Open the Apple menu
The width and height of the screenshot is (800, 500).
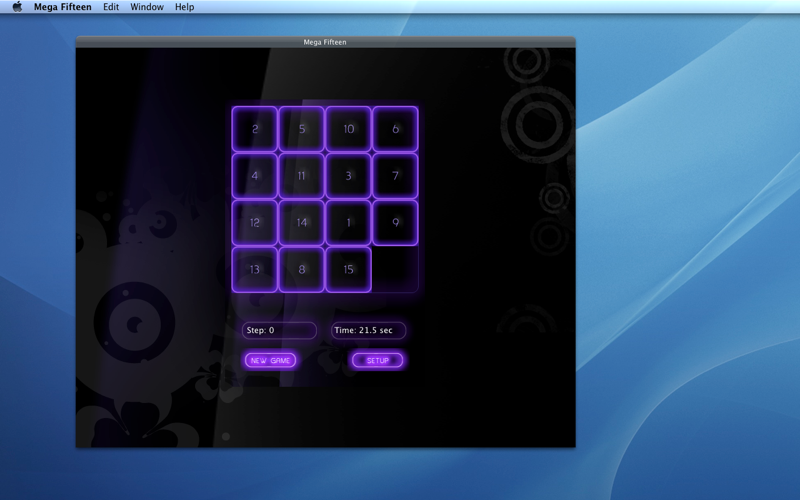coord(17,7)
